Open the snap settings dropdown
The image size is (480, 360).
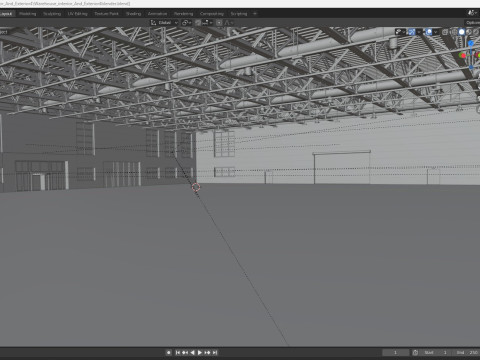point(207,23)
